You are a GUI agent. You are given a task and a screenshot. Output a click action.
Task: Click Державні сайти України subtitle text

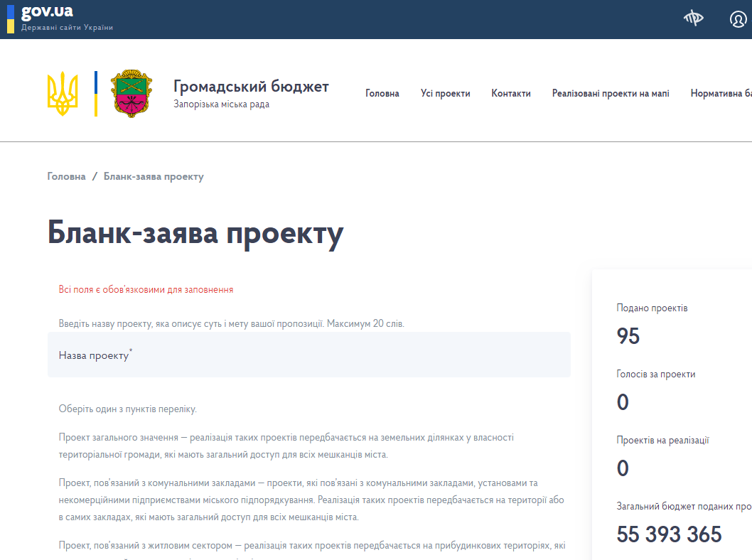67,28
